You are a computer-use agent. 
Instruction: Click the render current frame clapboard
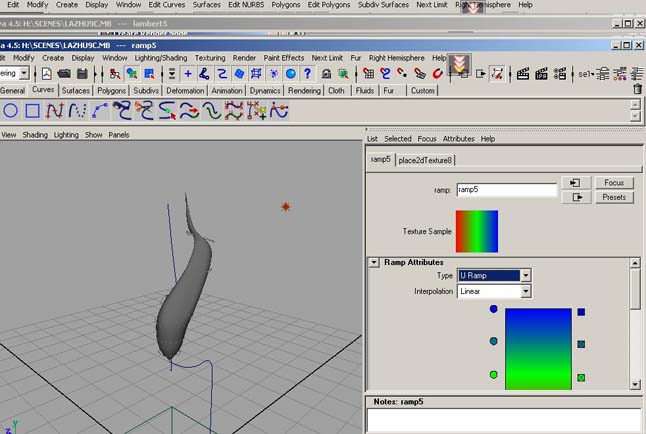(523, 74)
